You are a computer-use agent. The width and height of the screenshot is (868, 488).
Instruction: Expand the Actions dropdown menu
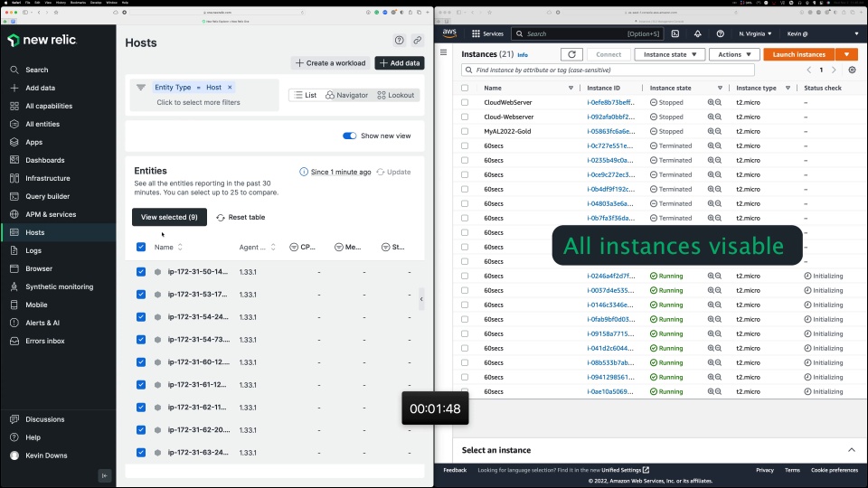734,54
